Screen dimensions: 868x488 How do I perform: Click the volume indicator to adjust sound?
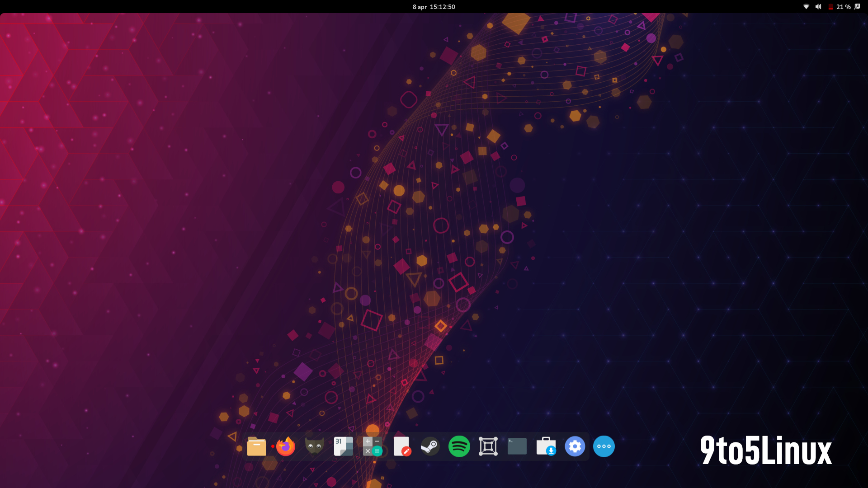(819, 7)
